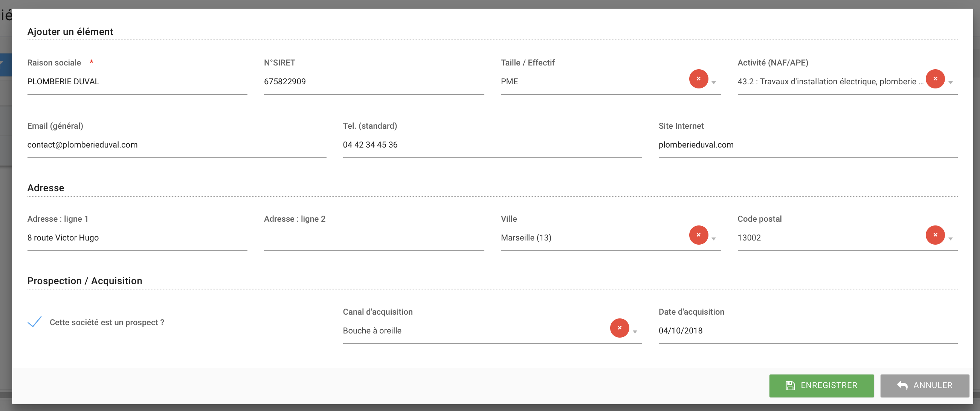Focus the empty Adresse ligne 2 field
The width and height of the screenshot is (980, 411).
click(374, 238)
